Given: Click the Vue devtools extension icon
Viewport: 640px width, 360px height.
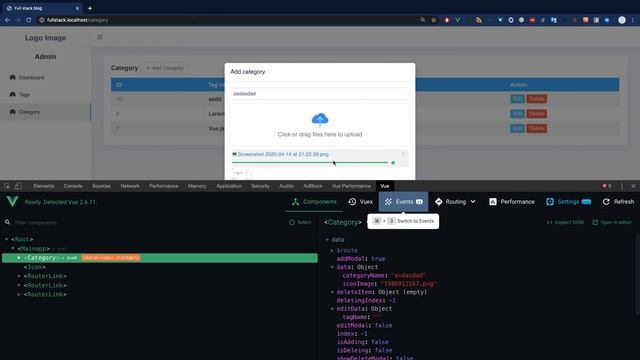Looking at the screenshot, I should [x=458, y=20].
